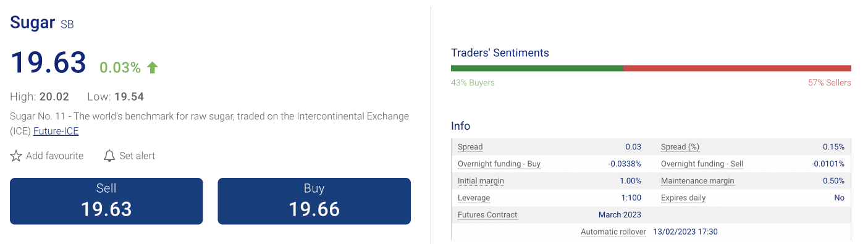Click the Add favourite text
The image size is (868, 244).
pos(54,156)
